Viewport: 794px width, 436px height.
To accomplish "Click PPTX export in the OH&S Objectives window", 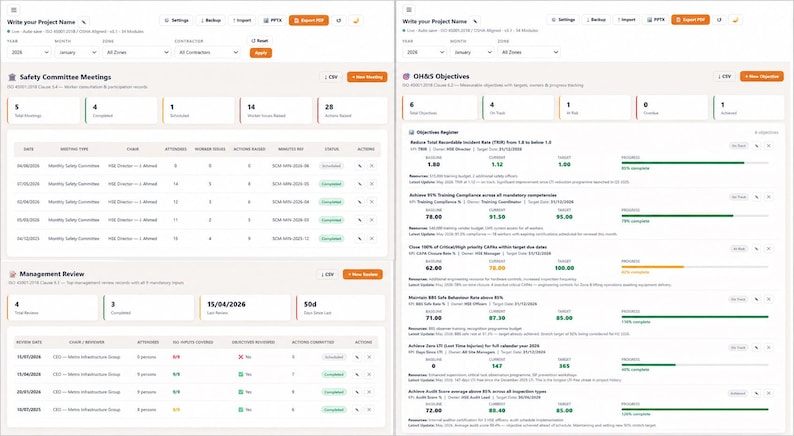I will [x=656, y=20].
